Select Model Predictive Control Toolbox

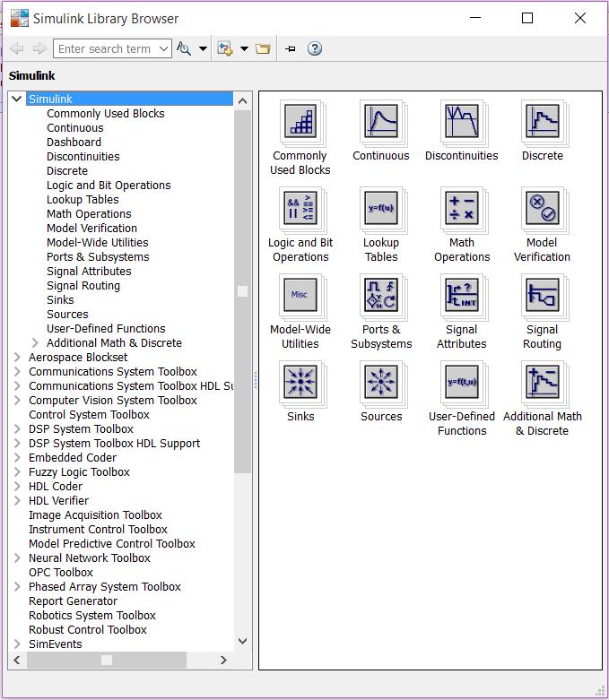(x=112, y=543)
